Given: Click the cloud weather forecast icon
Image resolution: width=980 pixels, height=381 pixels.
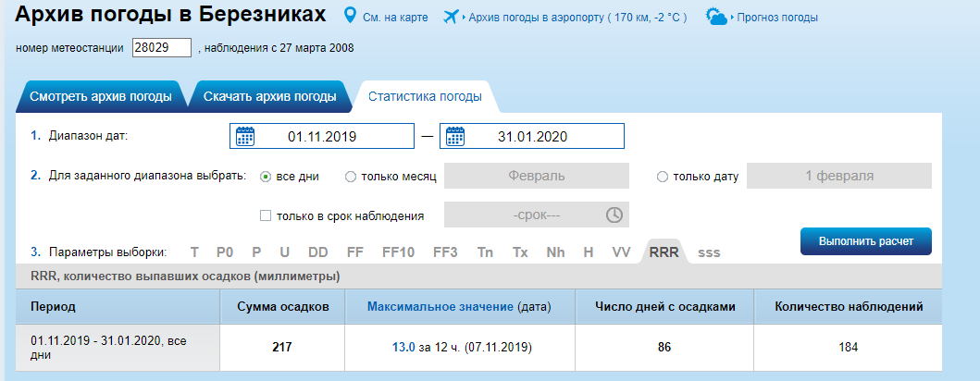Looking at the screenshot, I should (717, 17).
